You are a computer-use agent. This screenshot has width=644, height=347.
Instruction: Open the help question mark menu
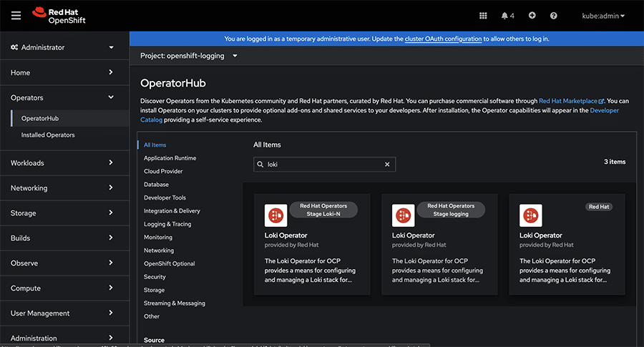pos(553,16)
